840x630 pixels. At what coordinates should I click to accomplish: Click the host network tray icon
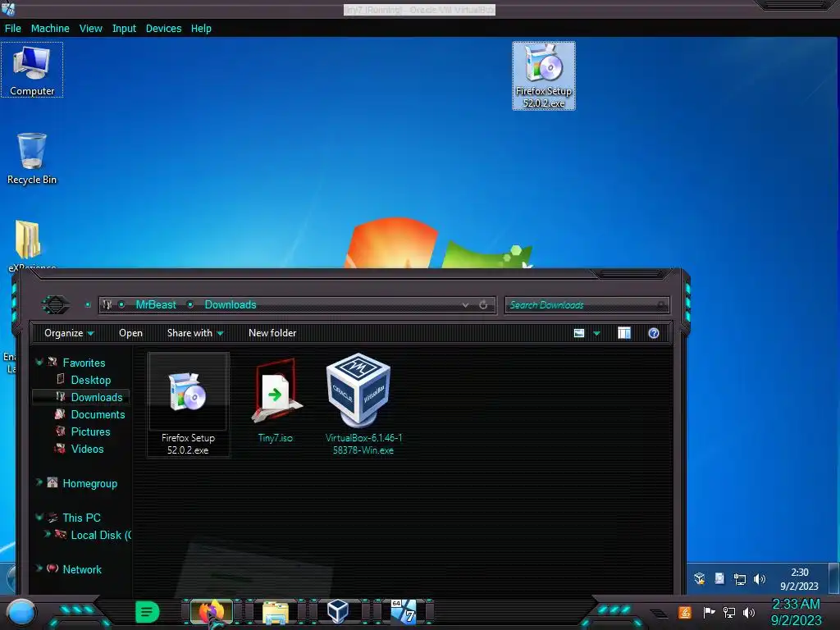click(x=728, y=612)
